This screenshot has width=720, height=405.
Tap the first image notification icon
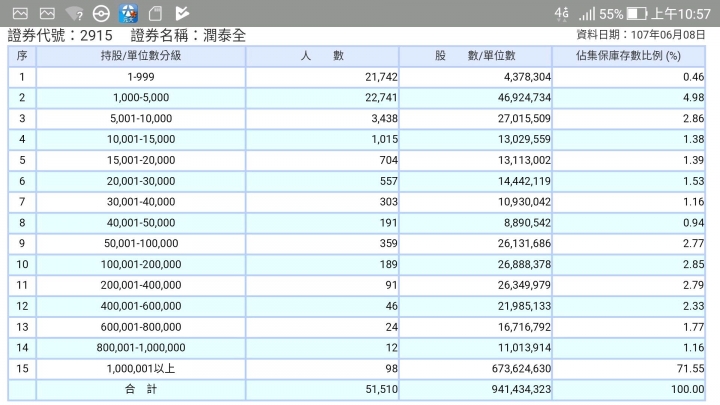20,14
